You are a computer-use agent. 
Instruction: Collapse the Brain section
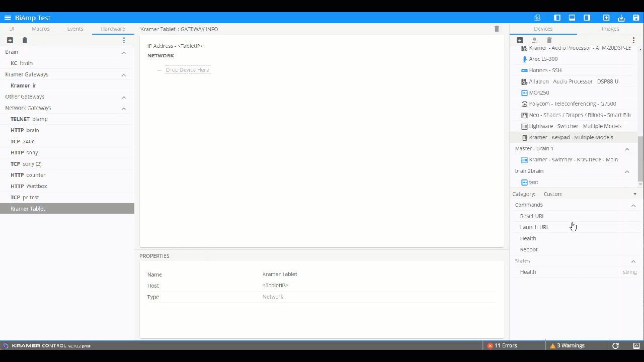click(x=124, y=52)
